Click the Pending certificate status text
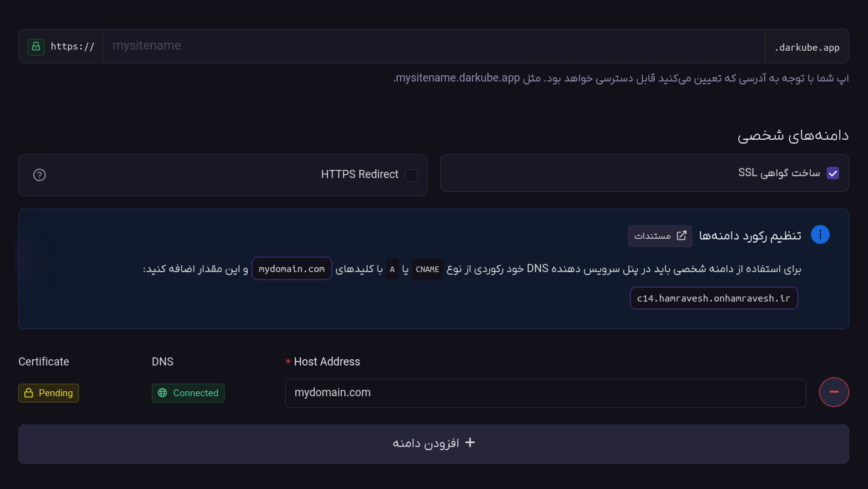Viewport: 868px width, 489px height. [x=56, y=393]
